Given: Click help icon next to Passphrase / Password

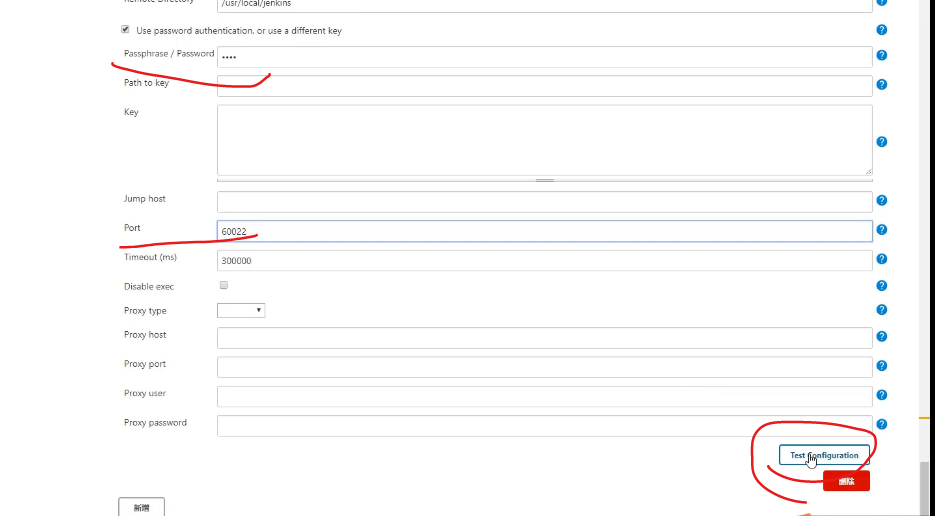Looking at the screenshot, I should (881, 56).
